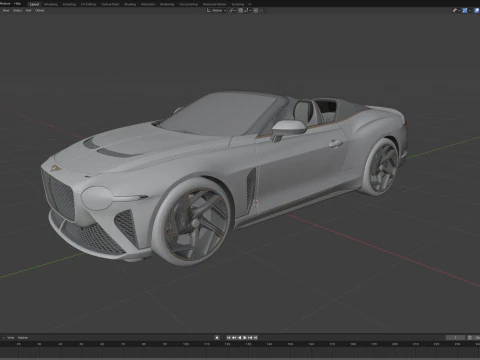This screenshot has width=480, height=360.
Task: Jump to previous keyframe
Action: pyautogui.click(x=234, y=338)
